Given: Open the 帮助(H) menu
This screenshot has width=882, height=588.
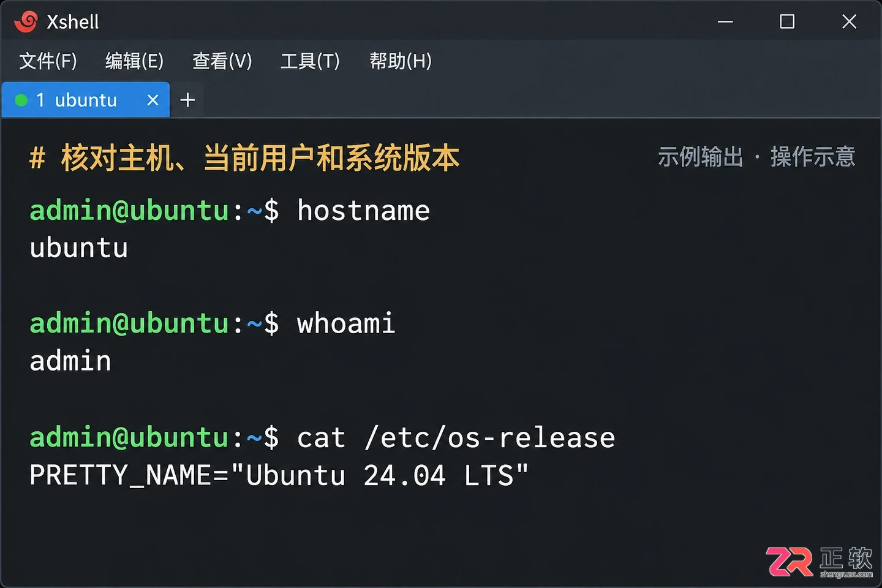Looking at the screenshot, I should click(x=401, y=61).
